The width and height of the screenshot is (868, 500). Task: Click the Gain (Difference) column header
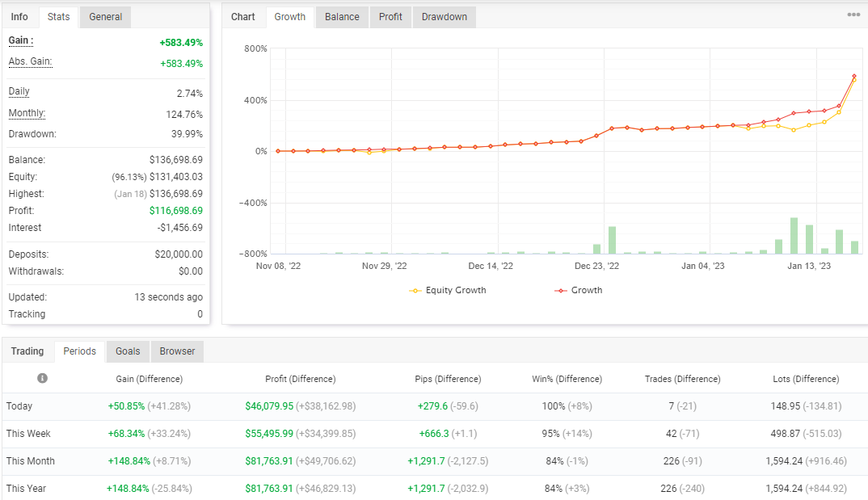[x=150, y=379]
